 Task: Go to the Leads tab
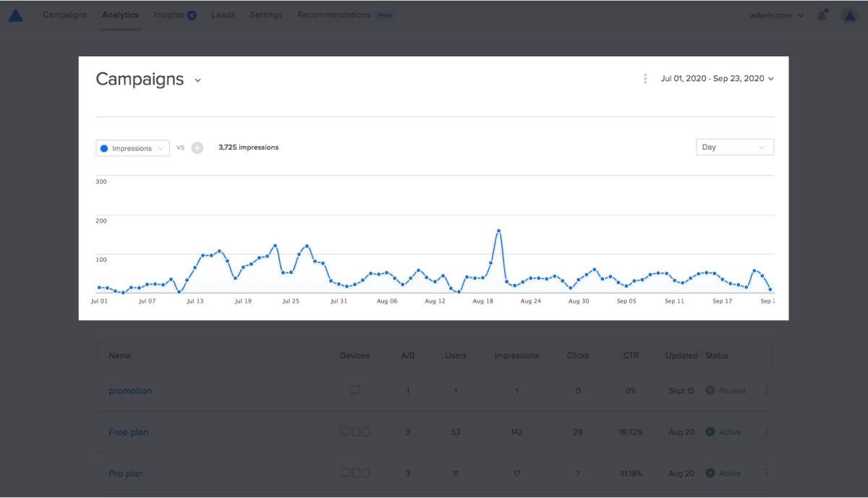(223, 14)
